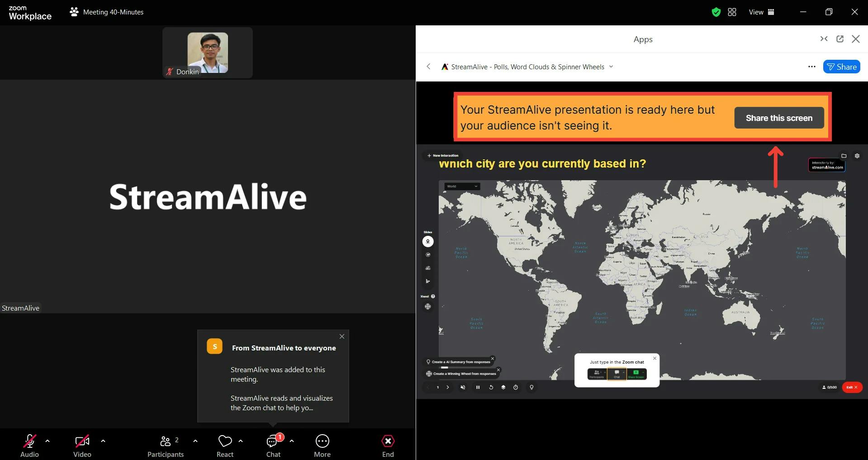End the meeting
868x460 pixels.
click(x=388, y=446)
